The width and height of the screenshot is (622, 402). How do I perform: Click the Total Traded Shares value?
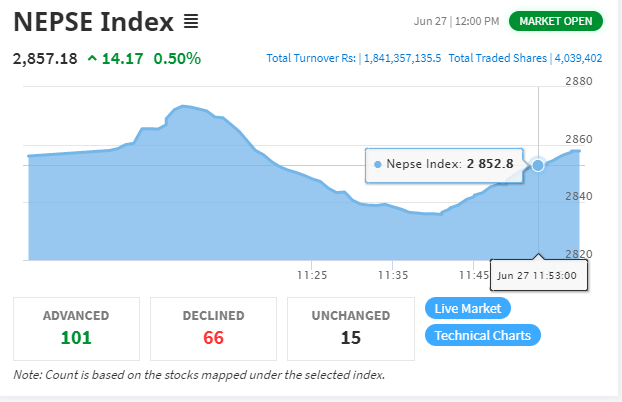pos(578,58)
